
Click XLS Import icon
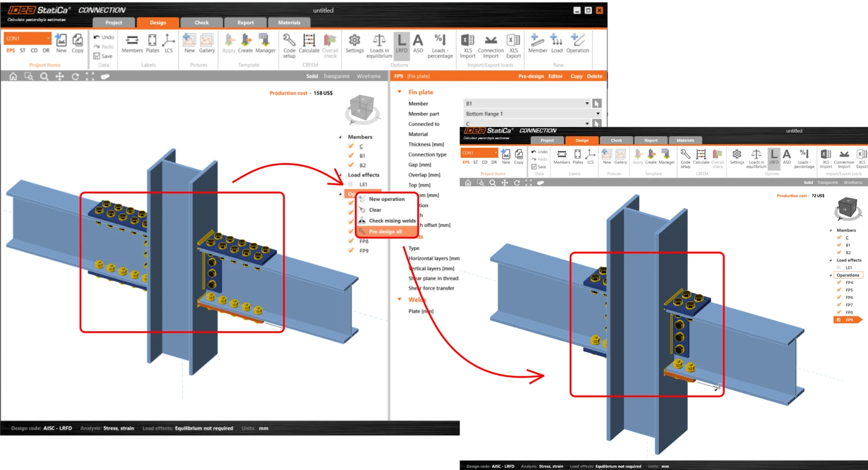pos(467,46)
